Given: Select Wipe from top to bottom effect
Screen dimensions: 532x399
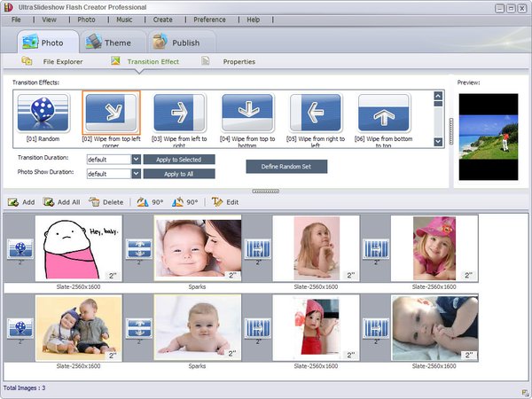Looking at the screenshot, I should point(247,113).
